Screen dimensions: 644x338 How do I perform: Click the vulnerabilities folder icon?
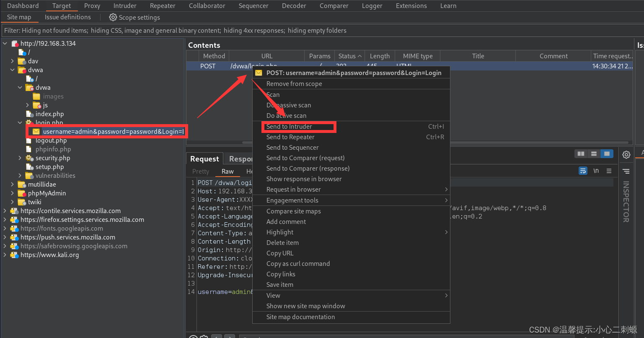tap(29, 176)
